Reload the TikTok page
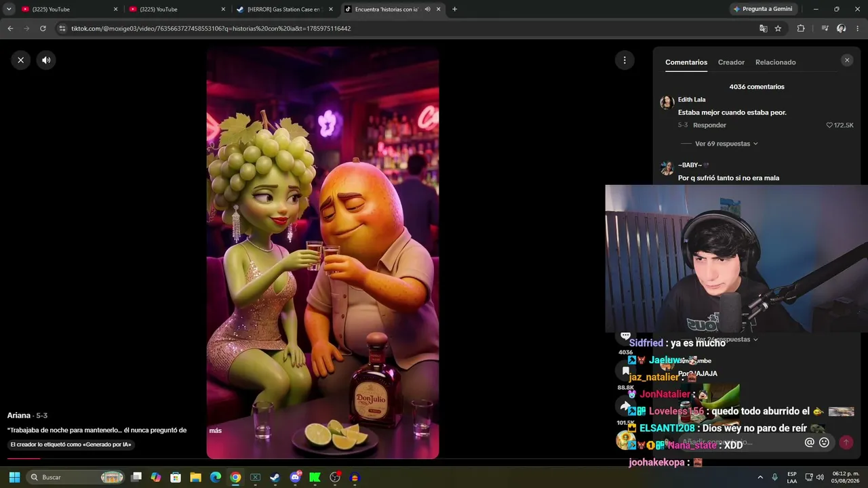 tap(43, 28)
